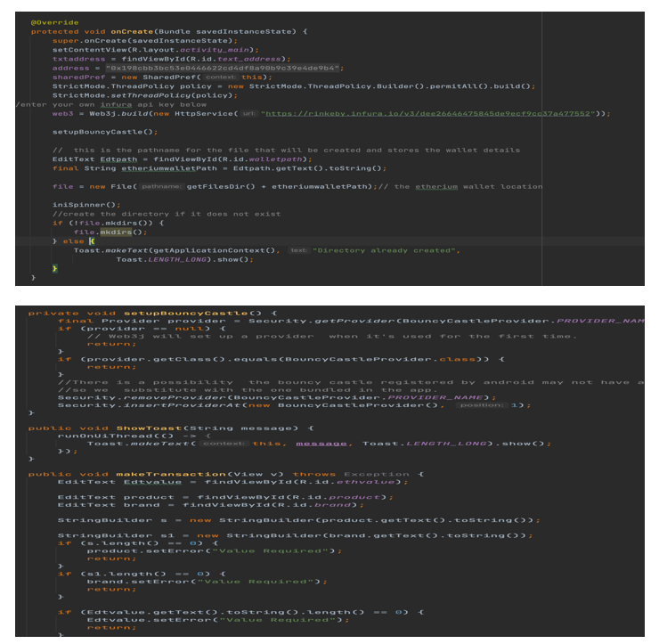
Task: Click the final Provider provider line
Action: (351, 322)
